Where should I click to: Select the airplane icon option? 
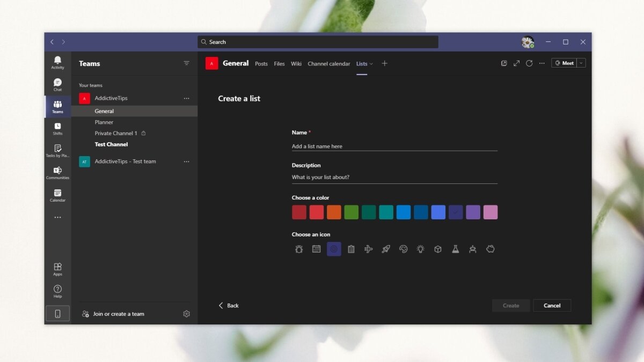369,249
